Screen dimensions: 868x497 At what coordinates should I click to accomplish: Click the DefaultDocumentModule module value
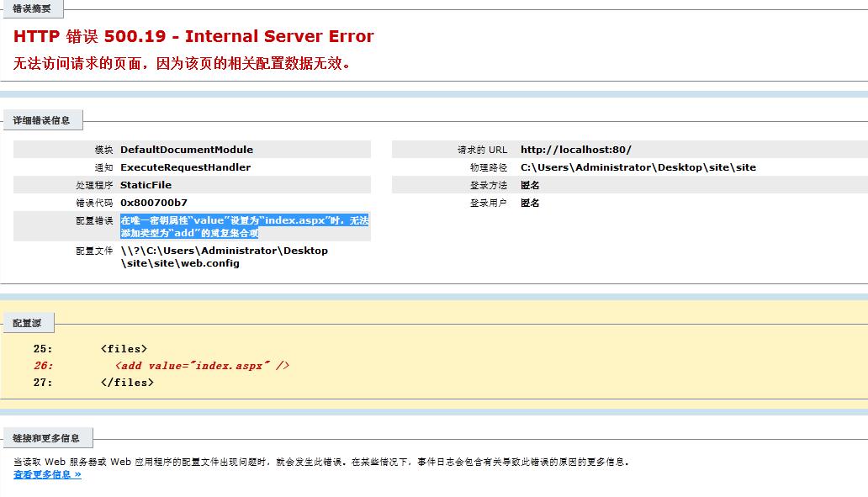(x=186, y=150)
